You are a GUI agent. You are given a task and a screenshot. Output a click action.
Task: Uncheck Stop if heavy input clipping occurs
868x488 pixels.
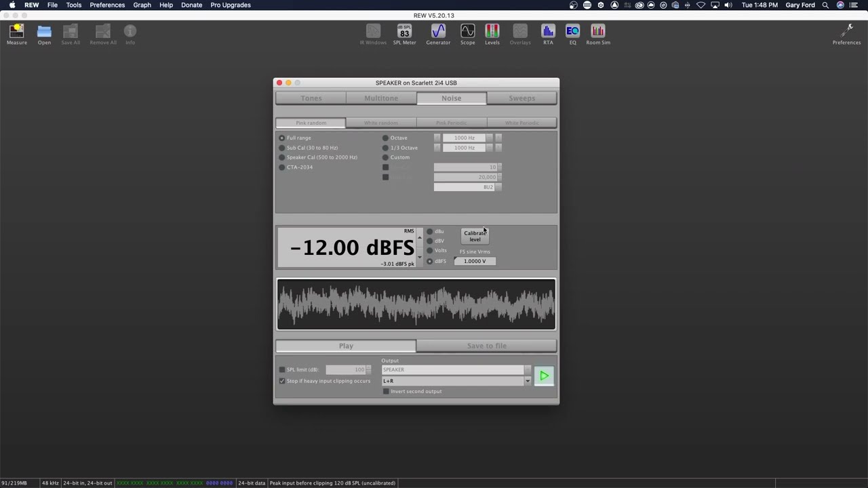pos(282,381)
